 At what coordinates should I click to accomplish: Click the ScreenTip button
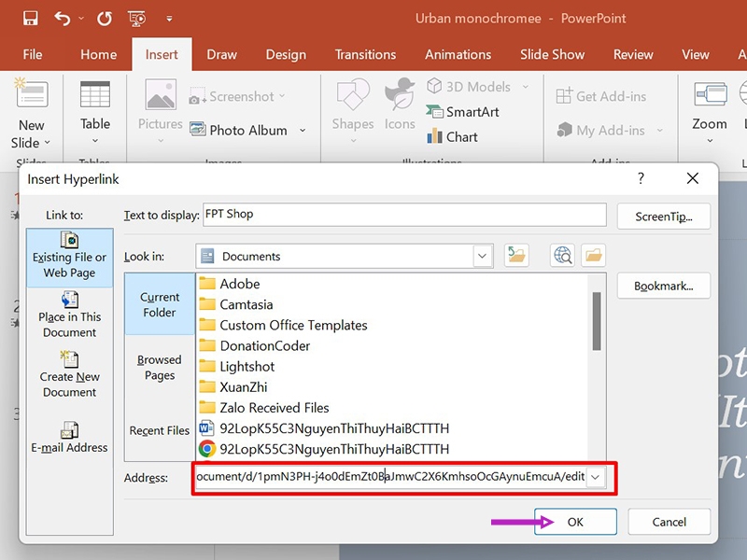click(x=664, y=217)
